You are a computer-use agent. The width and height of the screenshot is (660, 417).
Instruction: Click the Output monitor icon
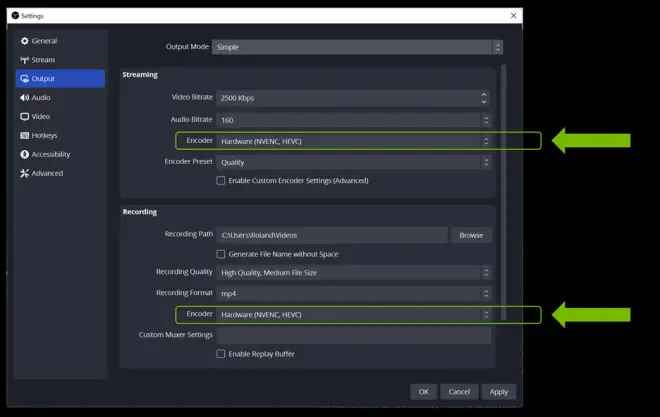(24, 79)
